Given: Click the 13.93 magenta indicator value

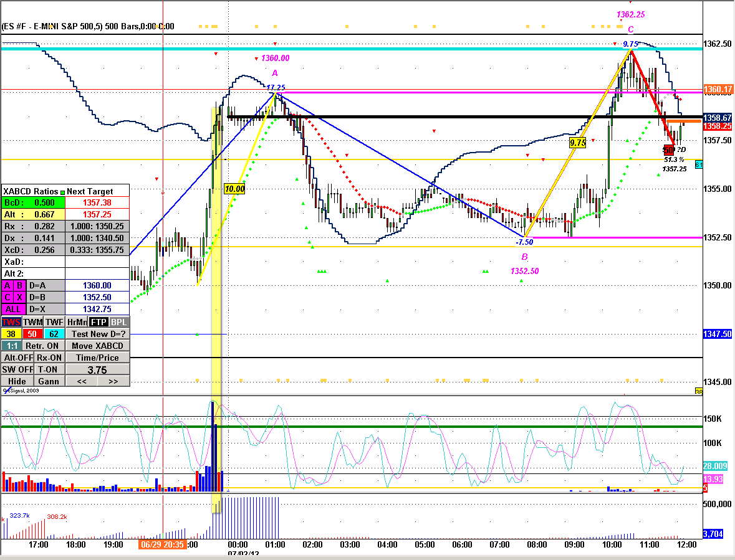Looking at the screenshot, I should (713, 479).
